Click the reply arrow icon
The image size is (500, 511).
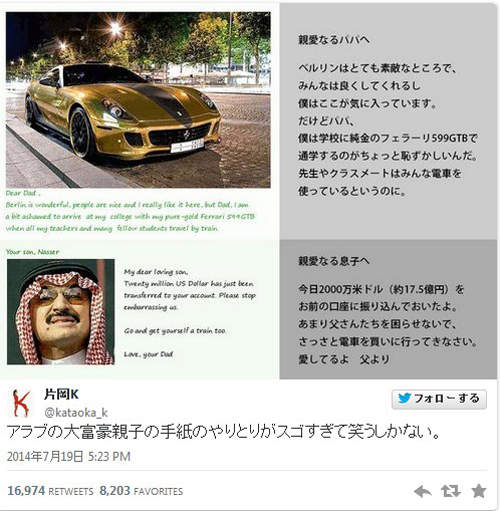pyautogui.click(x=422, y=491)
